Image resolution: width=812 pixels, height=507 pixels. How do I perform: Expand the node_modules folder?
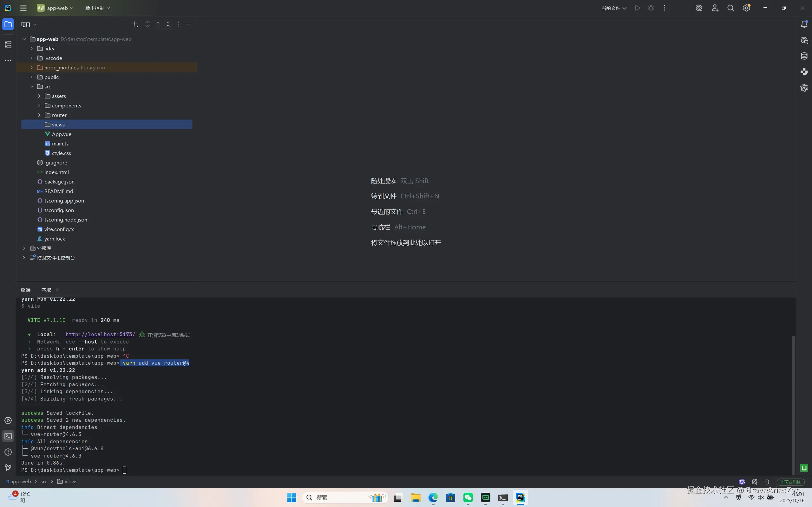point(31,67)
